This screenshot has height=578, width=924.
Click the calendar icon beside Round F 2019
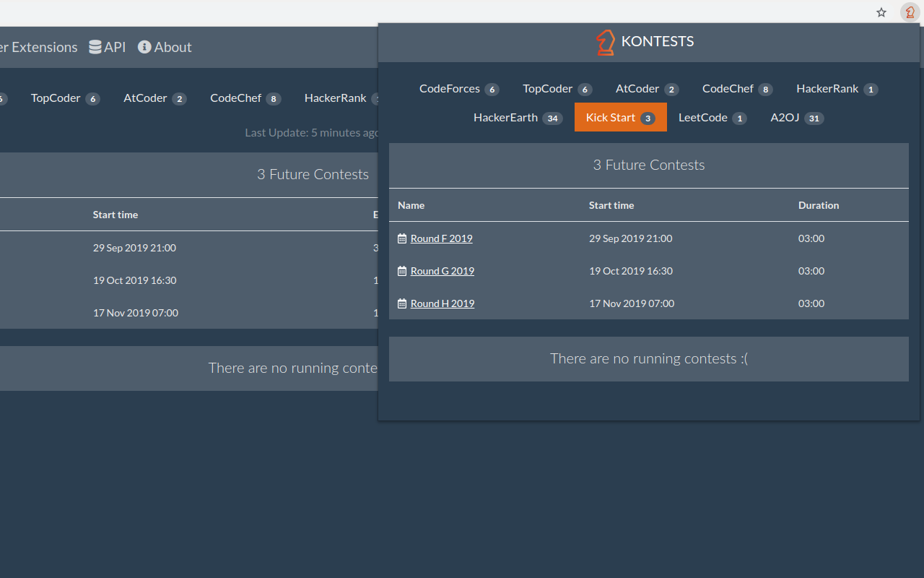pyautogui.click(x=402, y=238)
